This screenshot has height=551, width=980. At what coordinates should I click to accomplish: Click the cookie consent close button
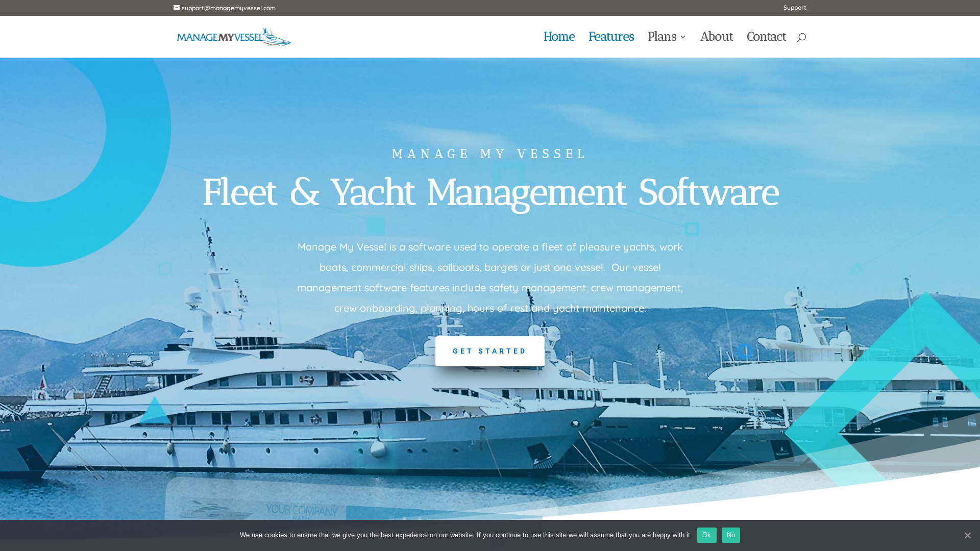coord(967,535)
